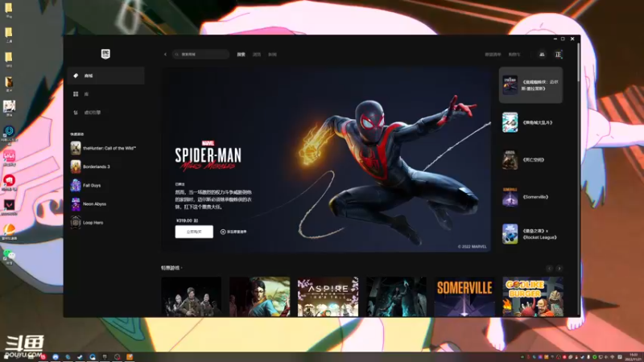
Task: Open the first sale game tile with soldiers
Action: (192, 297)
